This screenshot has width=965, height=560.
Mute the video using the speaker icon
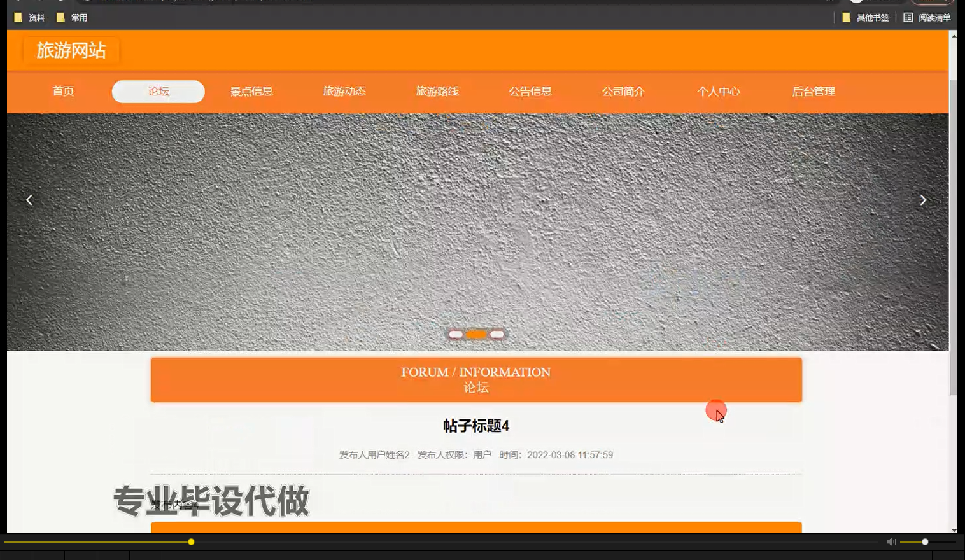[x=890, y=542]
